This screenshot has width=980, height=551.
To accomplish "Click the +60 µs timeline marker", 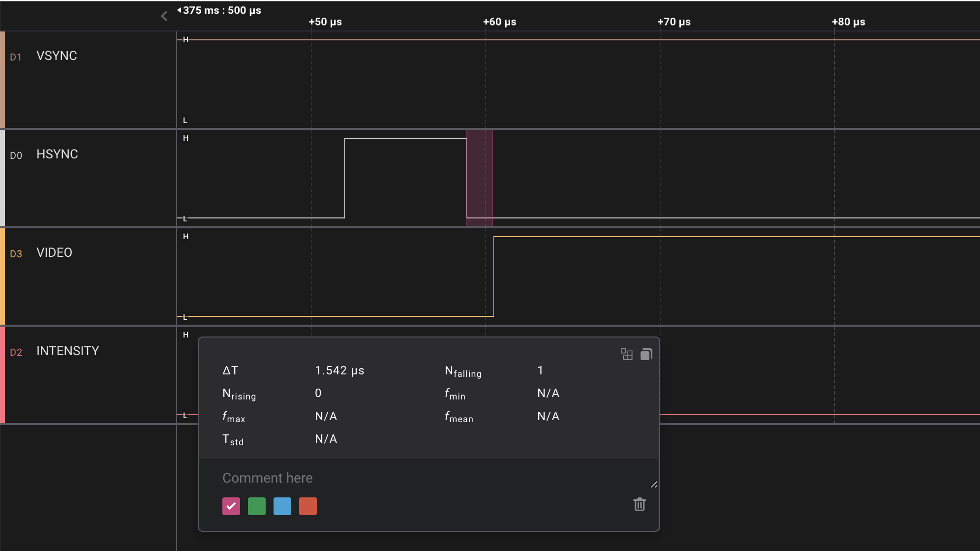I will point(500,22).
